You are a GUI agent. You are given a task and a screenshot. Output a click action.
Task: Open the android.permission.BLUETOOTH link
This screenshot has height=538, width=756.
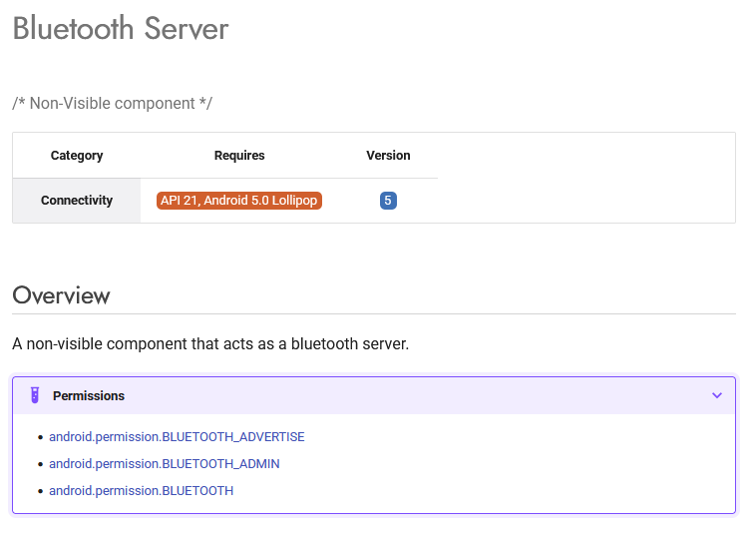point(141,491)
